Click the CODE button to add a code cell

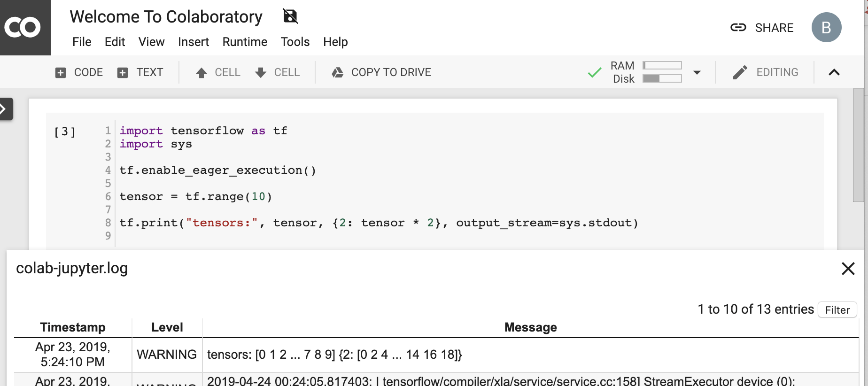[88, 72]
